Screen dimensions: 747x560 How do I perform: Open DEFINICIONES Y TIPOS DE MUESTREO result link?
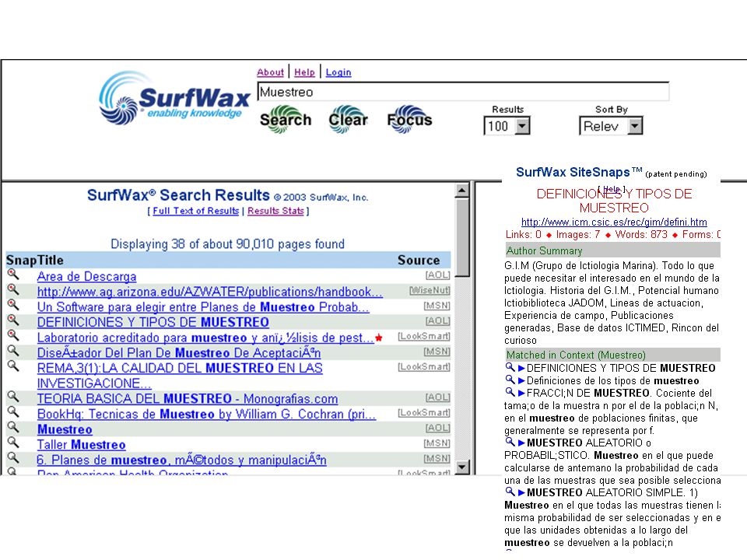[x=153, y=322]
